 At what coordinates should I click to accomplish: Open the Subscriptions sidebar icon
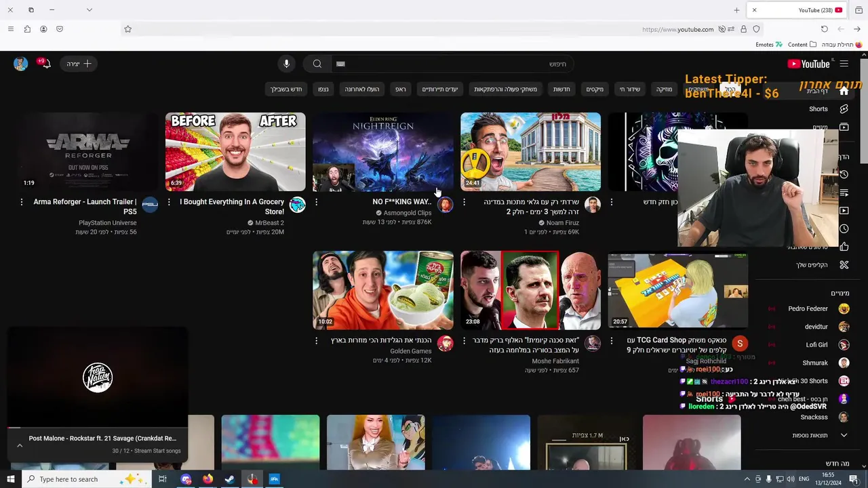(844, 127)
